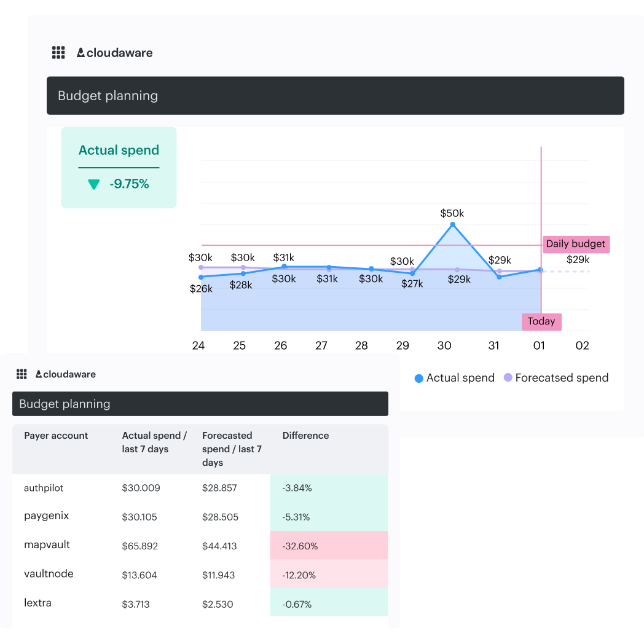Click the cloudaware logo in table panel
The width and height of the screenshot is (644, 644).
click(x=66, y=374)
